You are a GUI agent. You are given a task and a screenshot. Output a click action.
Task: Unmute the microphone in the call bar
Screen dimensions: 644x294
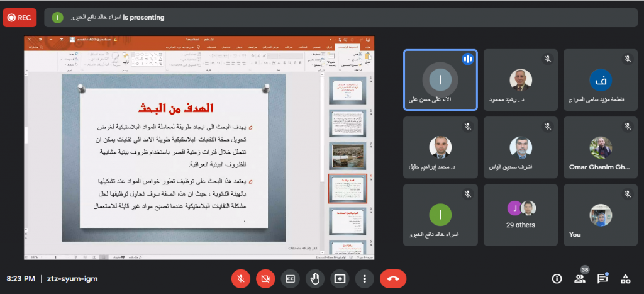pyautogui.click(x=240, y=278)
